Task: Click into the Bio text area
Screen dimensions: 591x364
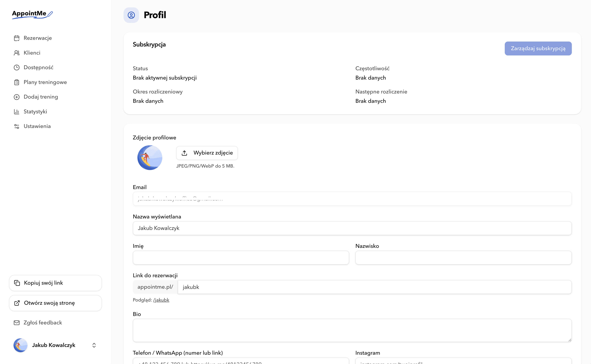Action: coord(352,330)
